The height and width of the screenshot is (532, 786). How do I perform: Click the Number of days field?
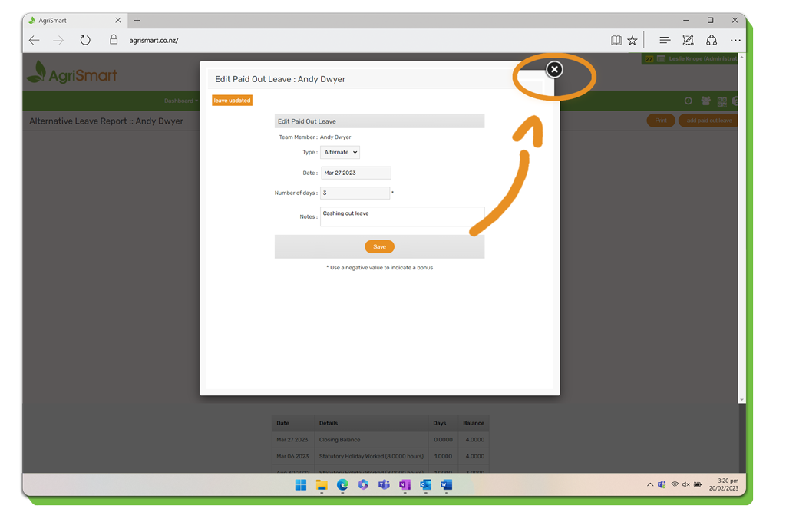355,193
